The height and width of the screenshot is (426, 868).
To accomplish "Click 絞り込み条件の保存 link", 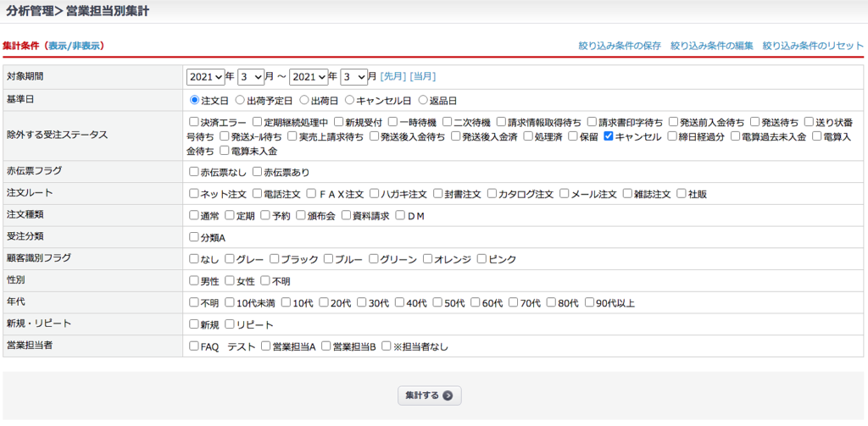I will click(619, 46).
